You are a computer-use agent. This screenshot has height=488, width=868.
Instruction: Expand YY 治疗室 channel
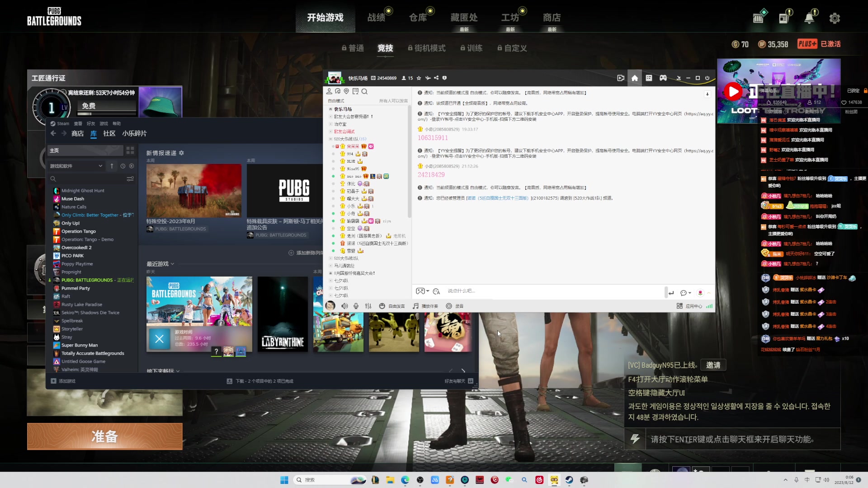[x=330, y=124]
